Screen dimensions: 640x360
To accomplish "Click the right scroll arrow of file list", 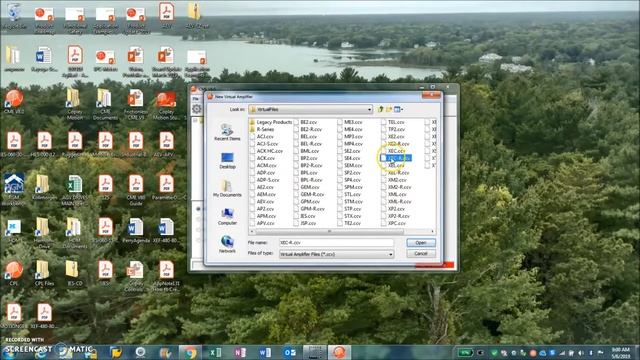I will pyautogui.click(x=433, y=231).
